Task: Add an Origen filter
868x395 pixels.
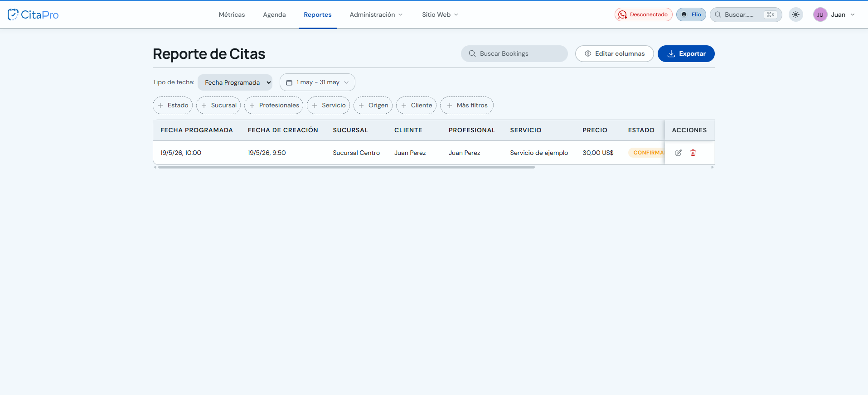Action: (x=373, y=105)
